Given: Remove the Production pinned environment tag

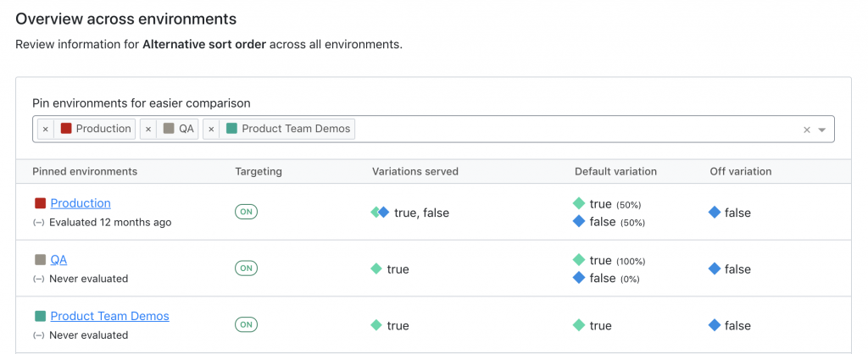Looking at the screenshot, I should pos(46,129).
